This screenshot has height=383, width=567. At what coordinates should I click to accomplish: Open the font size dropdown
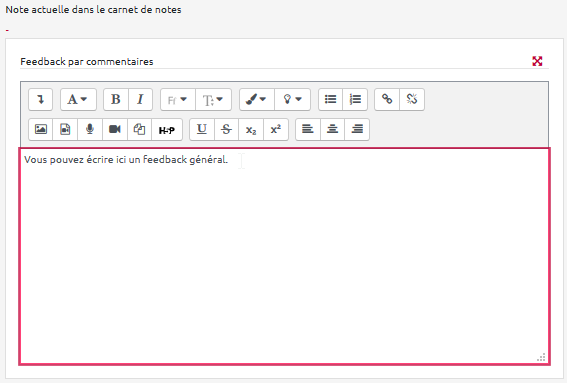coord(213,99)
